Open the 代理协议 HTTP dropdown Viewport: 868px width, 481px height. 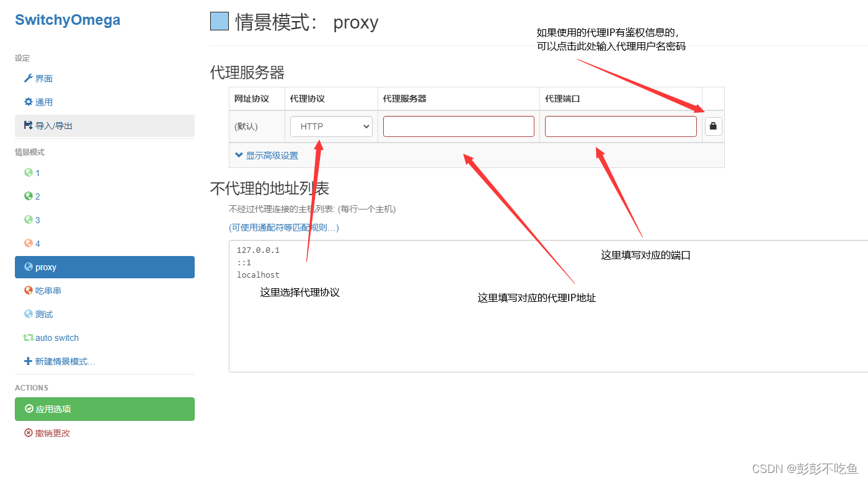(330, 126)
